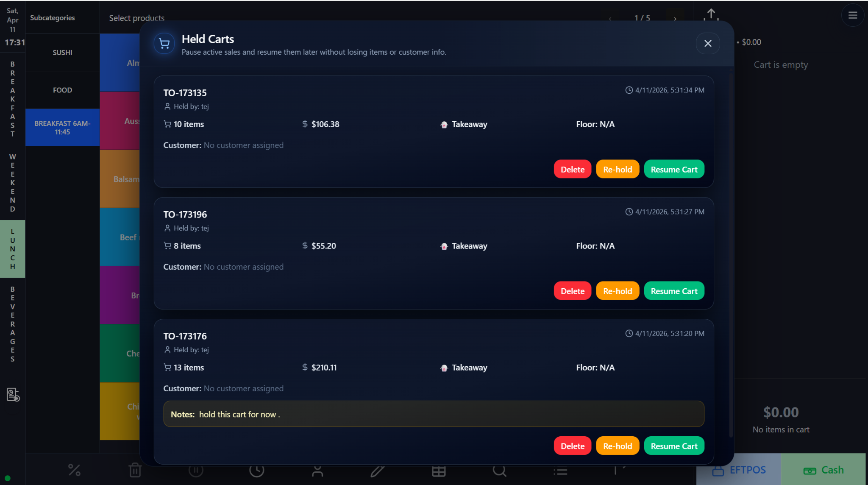Click the 5:31:20 PM timestamp
Screen dimensions: 868x485
coord(670,334)
